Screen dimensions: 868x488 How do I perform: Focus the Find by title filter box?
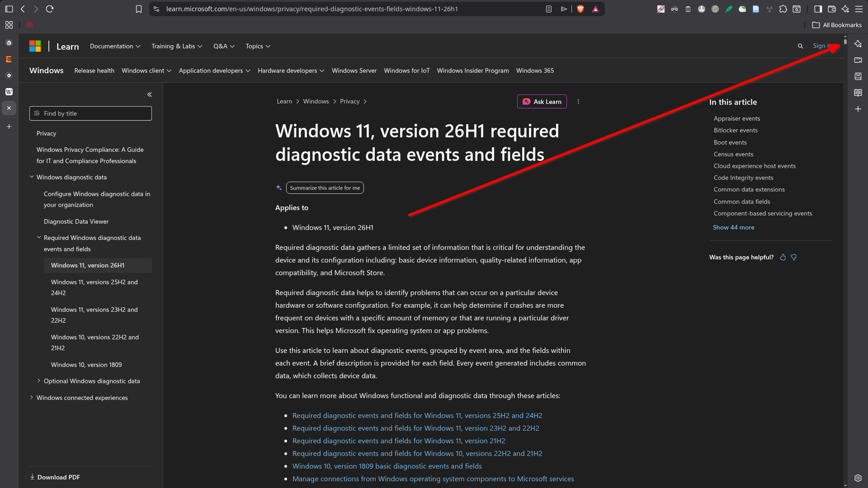(90, 113)
